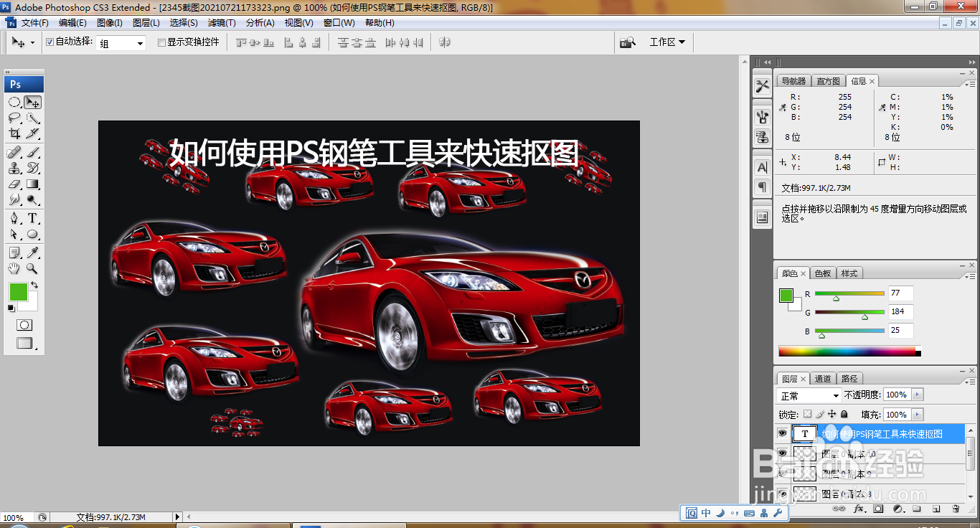This screenshot has width=980, height=528.
Task: Open Adobe Bridge from options bar
Action: click(x=628, y=42)
